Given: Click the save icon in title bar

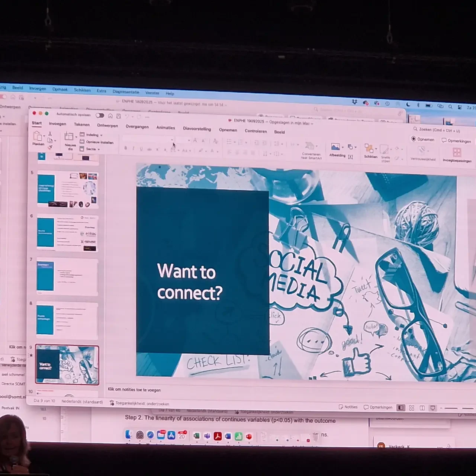Looking at the screenshot, I should 118,116.
